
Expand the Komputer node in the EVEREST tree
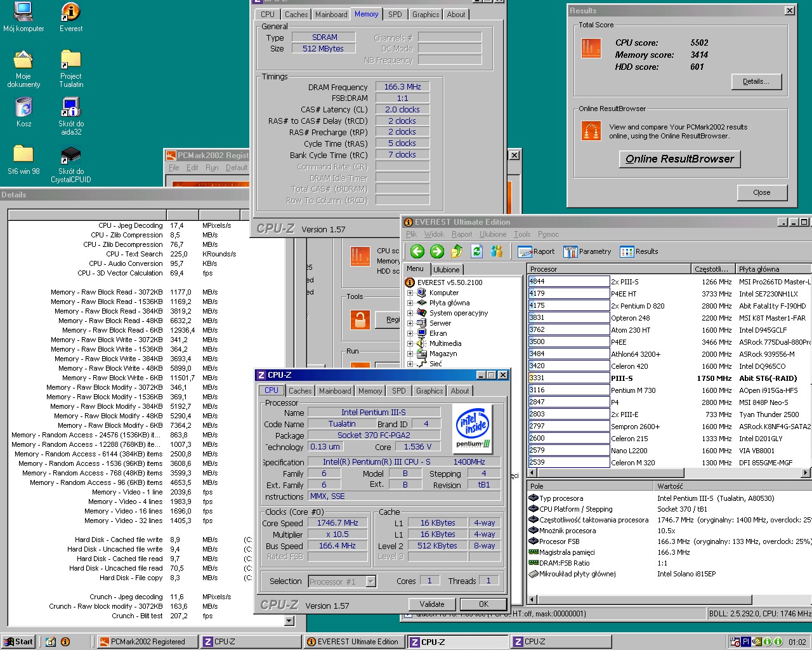pos(410,293)
